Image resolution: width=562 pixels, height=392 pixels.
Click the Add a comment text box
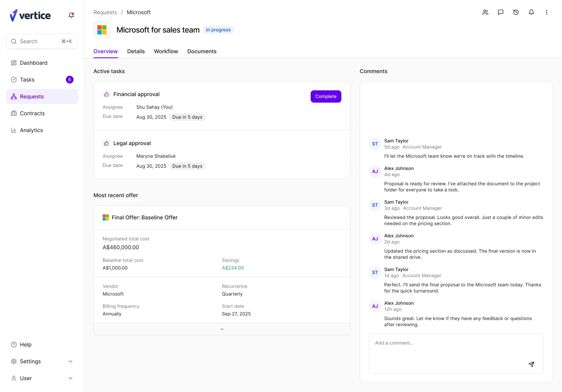click(x=456, y=354)
